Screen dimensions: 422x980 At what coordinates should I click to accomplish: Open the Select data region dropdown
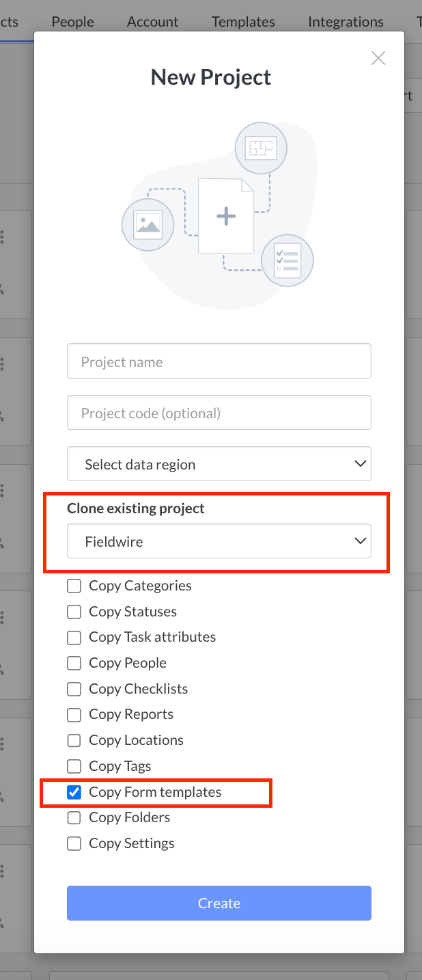click(x=219, y=464)
